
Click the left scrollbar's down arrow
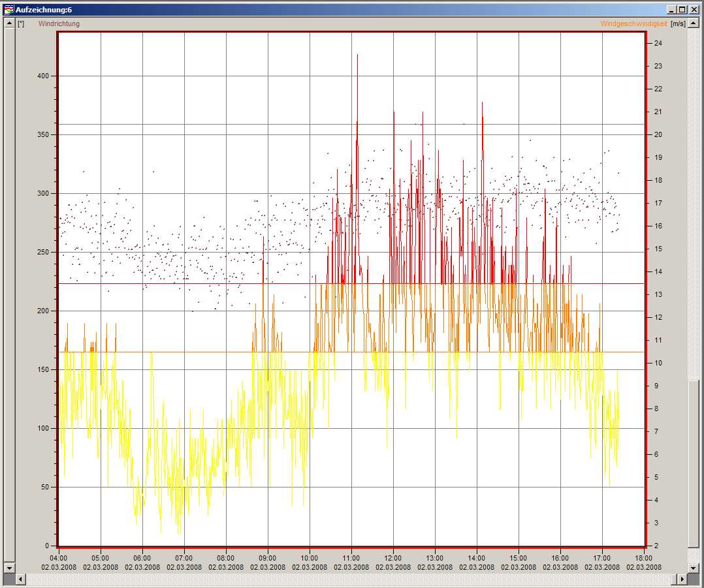coord(9,568)
